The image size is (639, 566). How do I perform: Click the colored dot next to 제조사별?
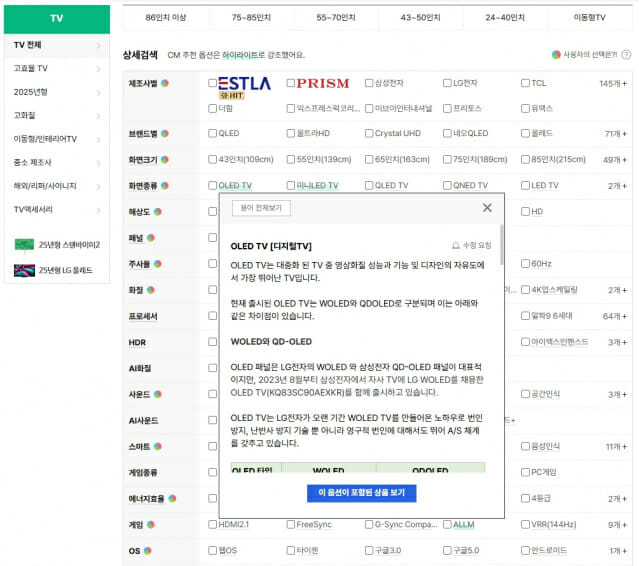click(165, 83)
